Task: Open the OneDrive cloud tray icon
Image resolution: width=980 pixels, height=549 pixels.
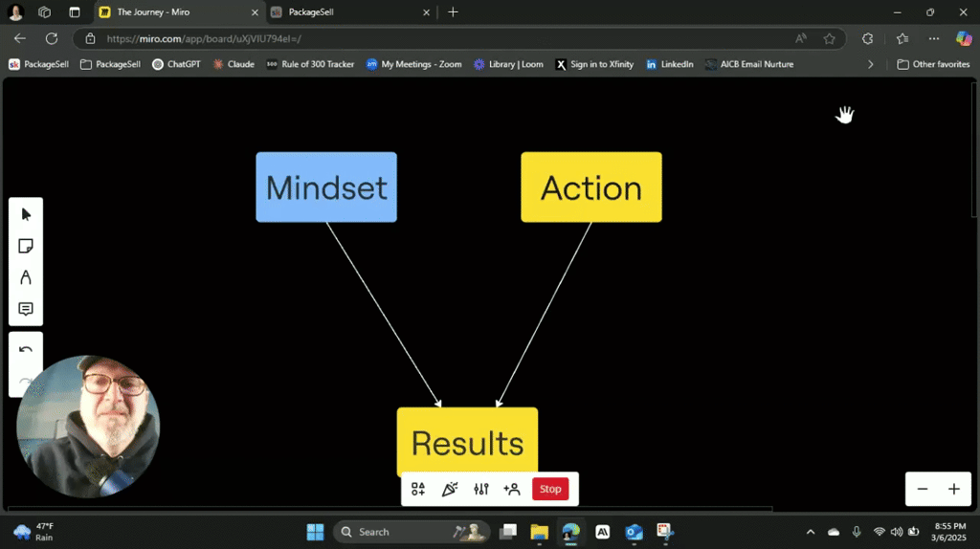Action: (834, 532)
